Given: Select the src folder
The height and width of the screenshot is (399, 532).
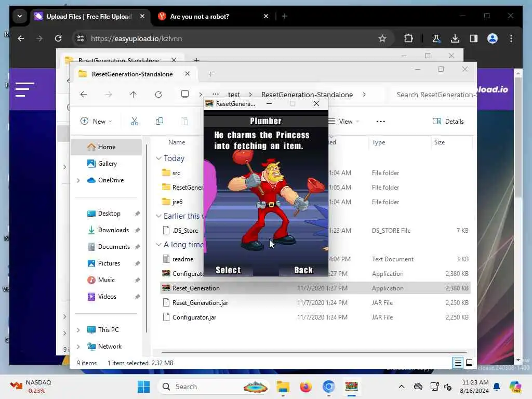Looking at the screenshot, I should pyautogui.click(x=176, y=173).
